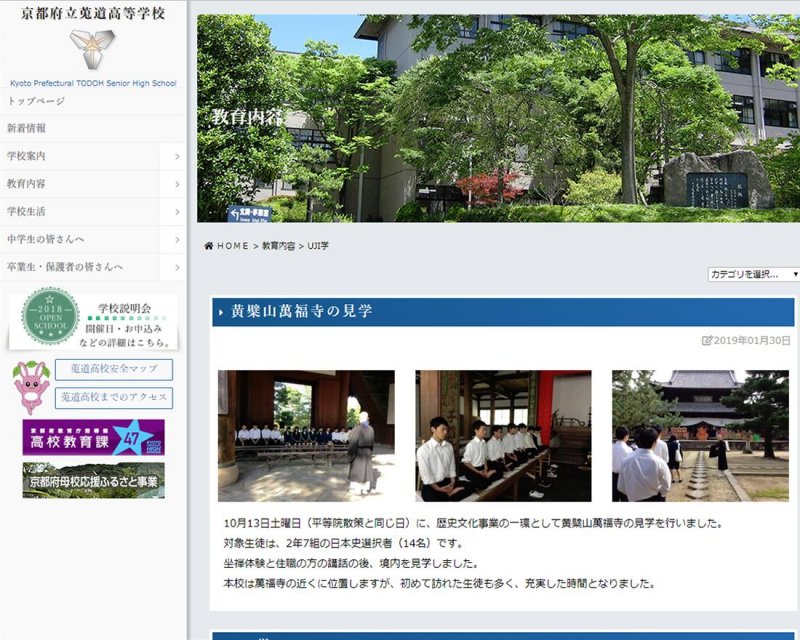
Task: View the photo of seated students meditating
Action: pos(503,435)
